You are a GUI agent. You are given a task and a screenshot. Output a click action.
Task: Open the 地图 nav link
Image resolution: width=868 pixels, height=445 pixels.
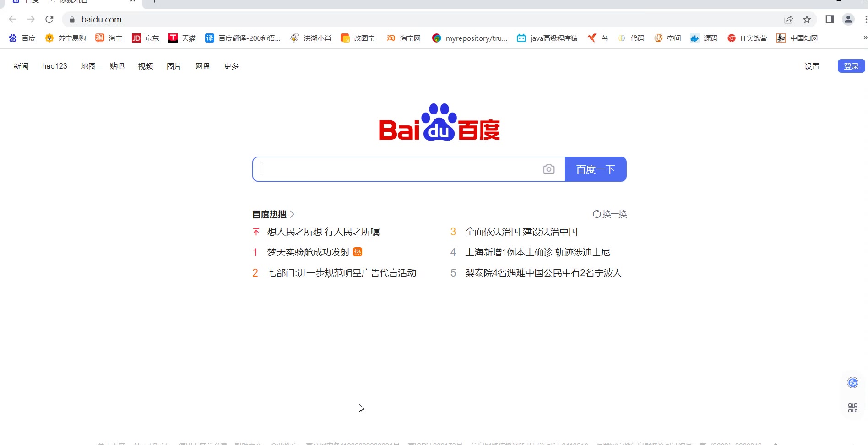[88, 66]
